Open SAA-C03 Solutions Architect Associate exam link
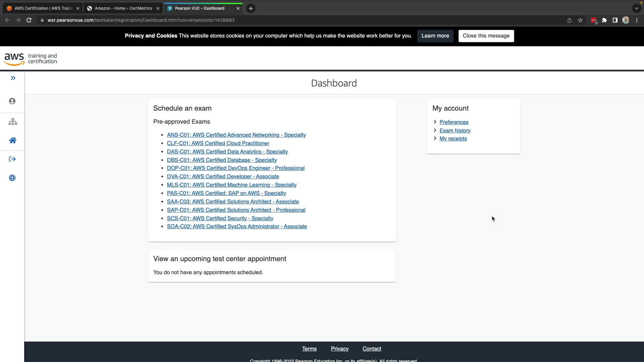The width and height of the screenshot is (644, 362). [x=233, y=202]
